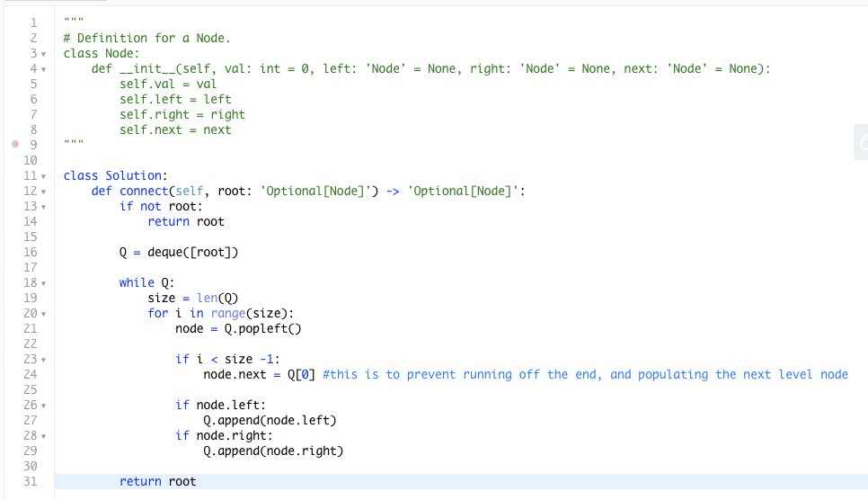Click the 'while Q:' statement

(x=146, y=282)
